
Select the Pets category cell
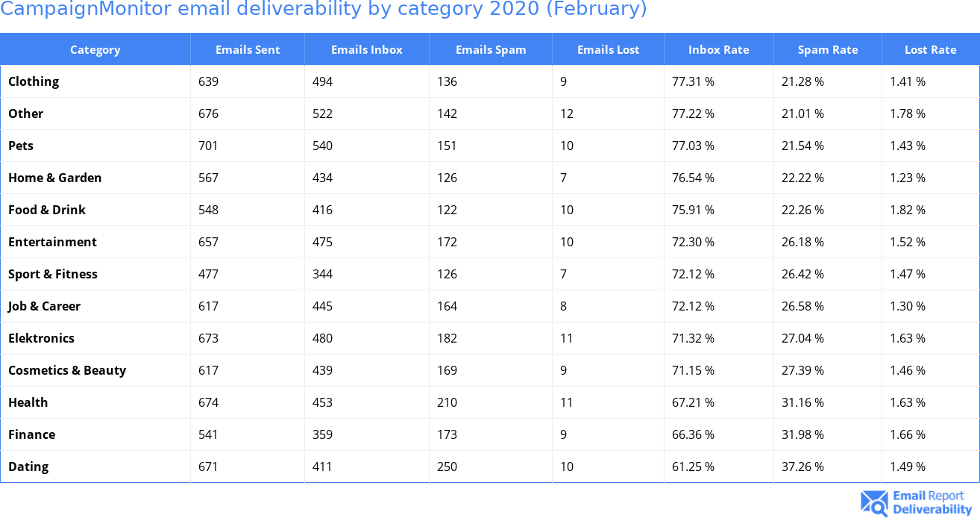21,146
